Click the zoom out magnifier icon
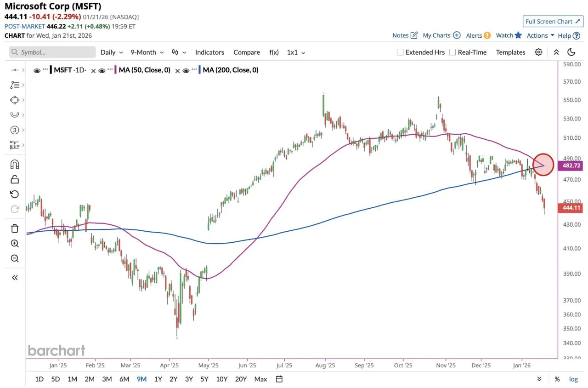This screenshot has height=388, width=588. (15, 259)
